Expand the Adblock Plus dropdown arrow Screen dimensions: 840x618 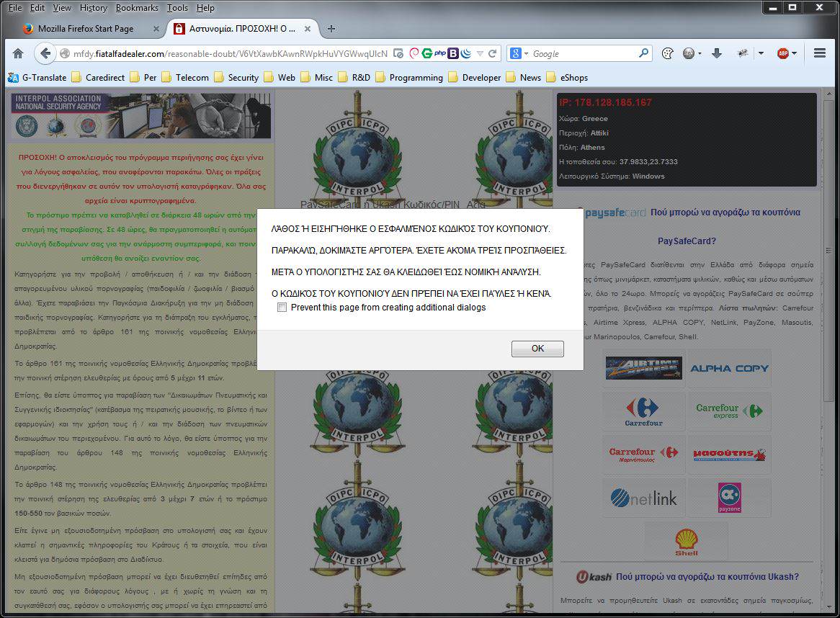point(795,53)
